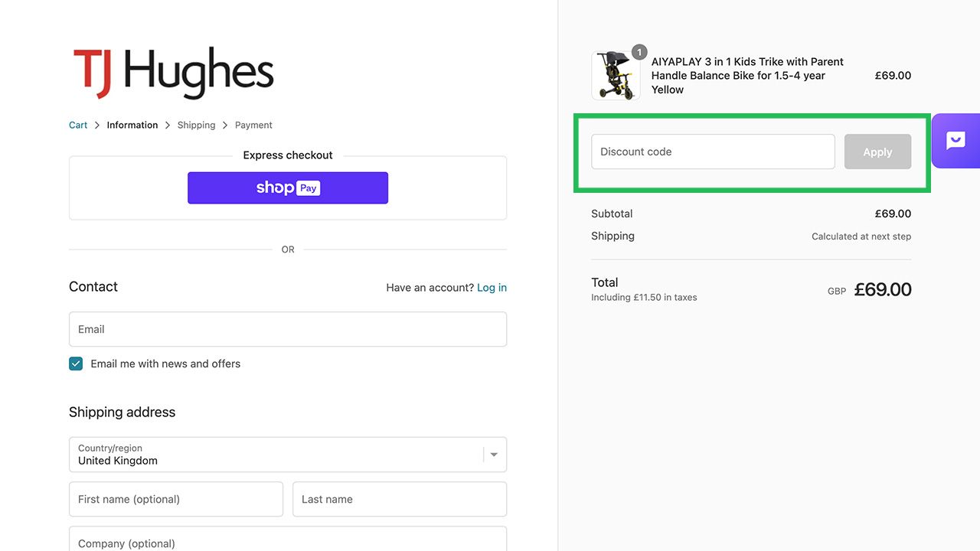
Task: Click Including £11.50 in taxes text
Action: (644, 298)
